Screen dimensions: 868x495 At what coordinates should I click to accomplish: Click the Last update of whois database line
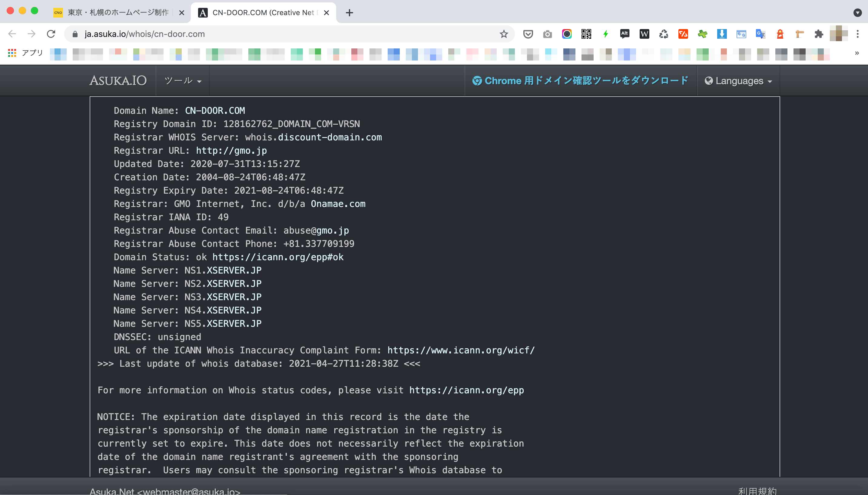tap(259, 364)
